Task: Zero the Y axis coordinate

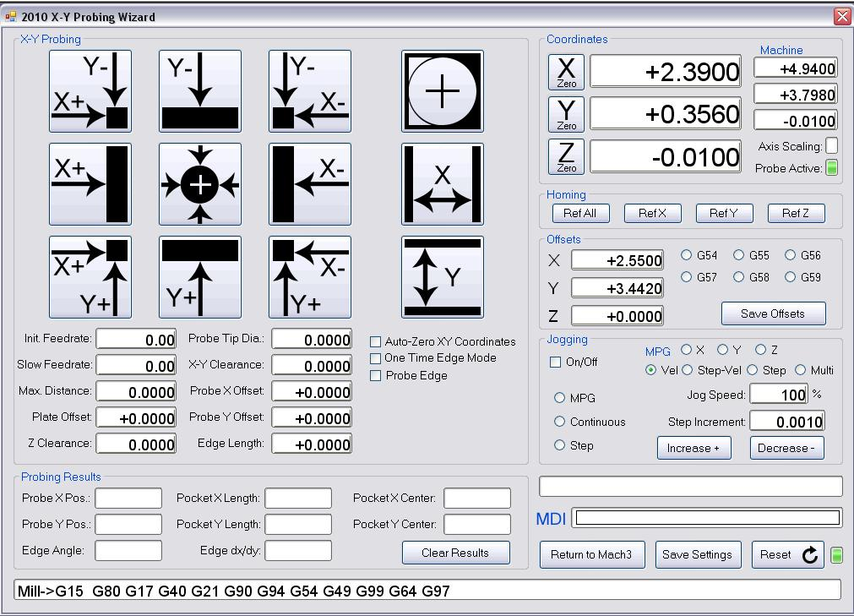Action: tap(567, 114)
